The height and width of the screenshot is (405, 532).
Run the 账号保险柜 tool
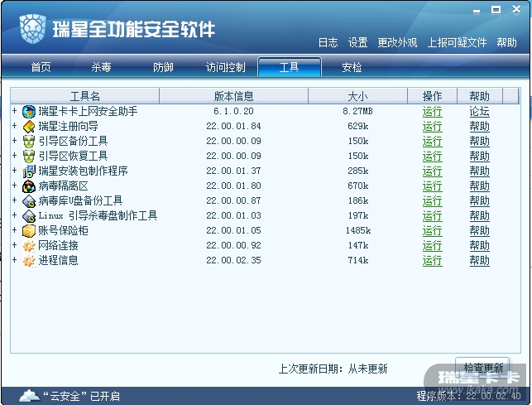432,231
